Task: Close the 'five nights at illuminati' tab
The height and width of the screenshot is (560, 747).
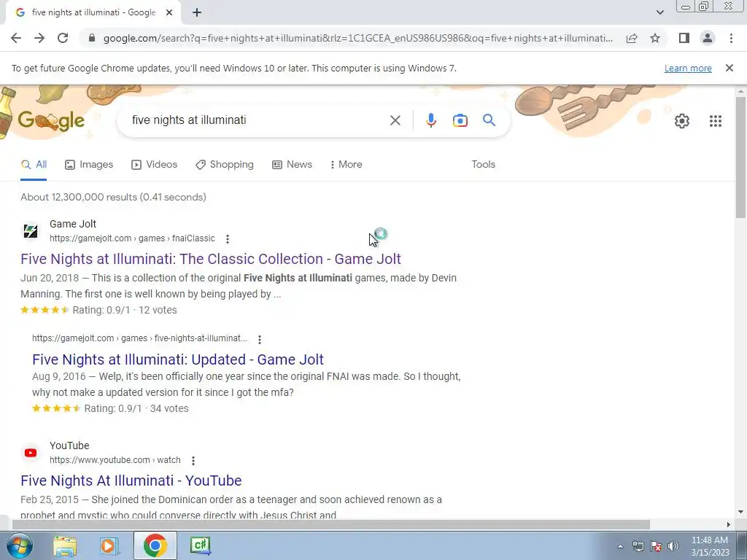Action: click(x=169, y=13)
